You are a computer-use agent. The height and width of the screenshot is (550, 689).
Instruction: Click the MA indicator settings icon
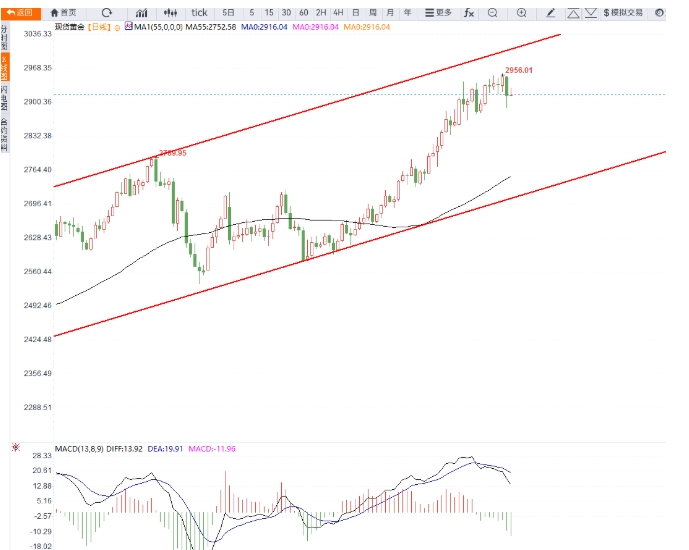[128, 26]
